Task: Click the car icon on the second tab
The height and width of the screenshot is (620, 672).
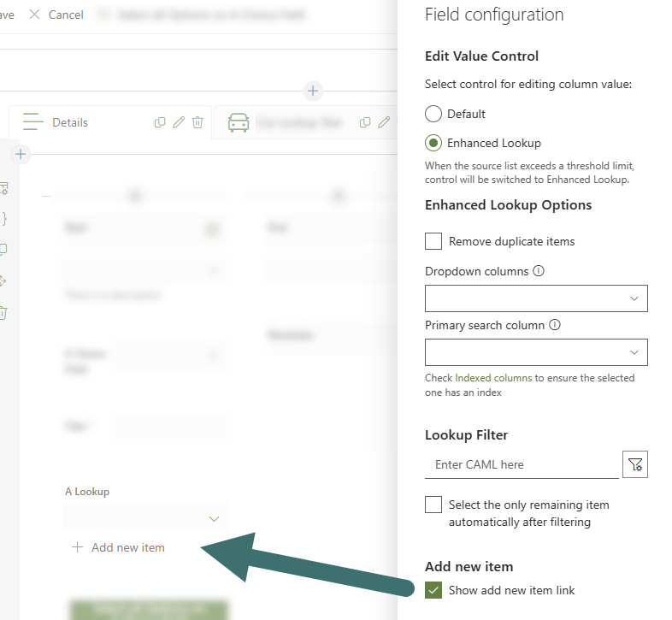Action: (238, 123)
